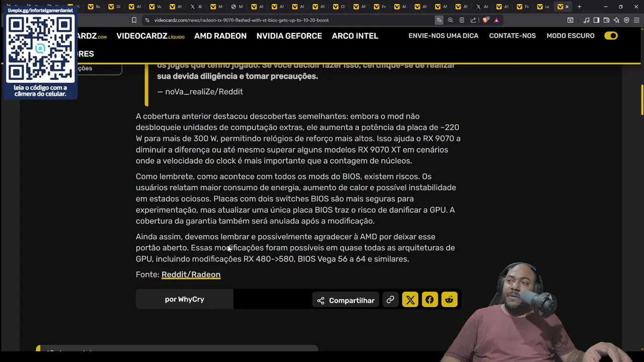Screen dimensions: 644x362
Task: Switch to tab labeled Fir
Action: pyautogui.click(x=523, y=7)
